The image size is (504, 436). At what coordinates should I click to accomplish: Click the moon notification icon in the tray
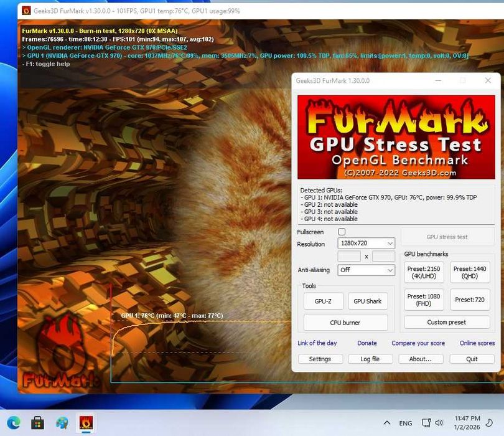pos(489,423)
